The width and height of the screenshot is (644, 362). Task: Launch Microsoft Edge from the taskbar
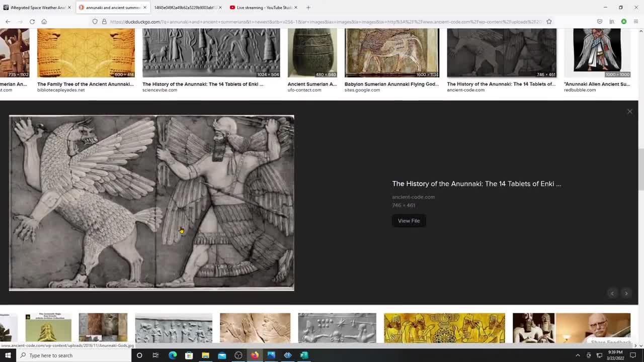pyautogui.click(x=173, y=355)
